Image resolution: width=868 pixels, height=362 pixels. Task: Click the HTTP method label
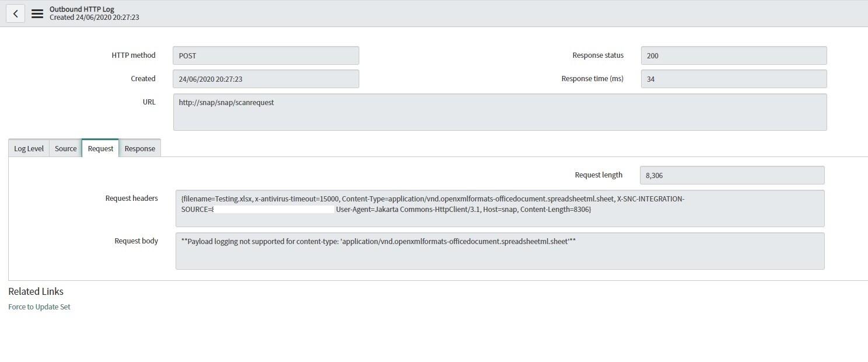[134, 55]
